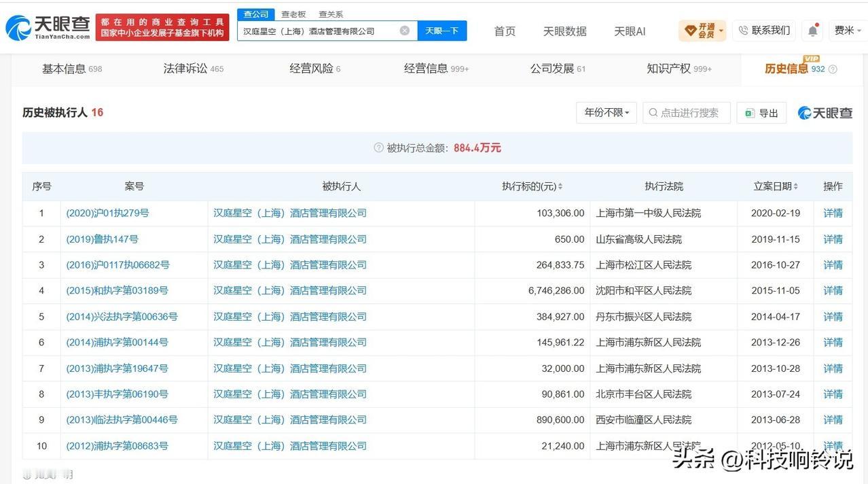The image size is (868, 484).
Task: Click the info icon next to 被执行总金额
Action: [x=378, y=148]
